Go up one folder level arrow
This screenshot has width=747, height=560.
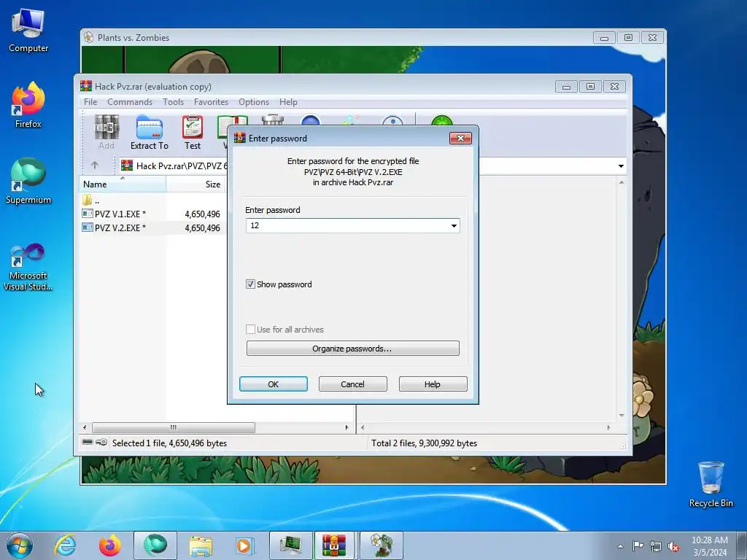pyautogui.click(x=95, y=166)
